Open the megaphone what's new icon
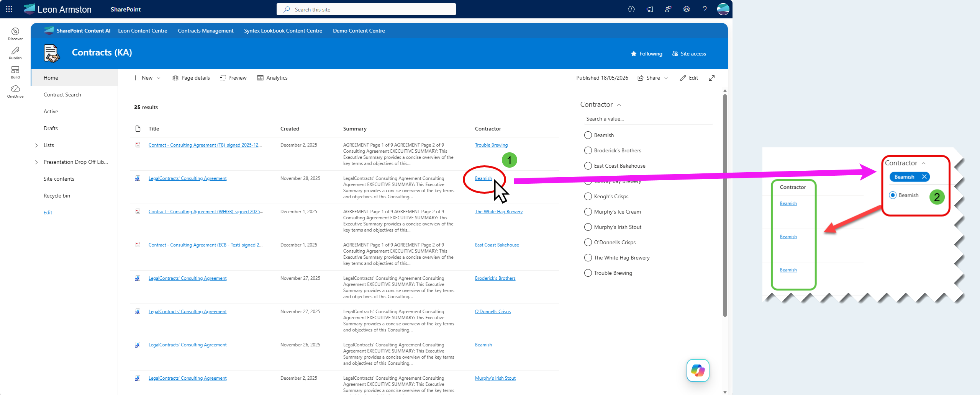The image size is (980, 395). coord(650,9)
